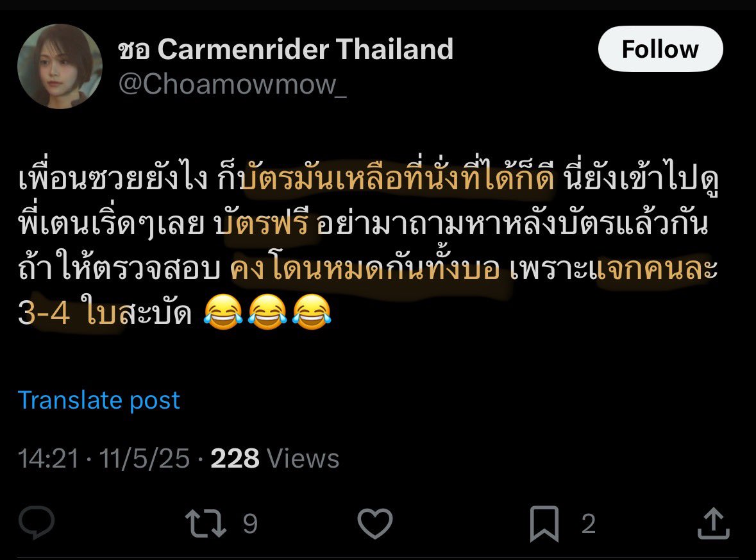This screenshot has width=756, height=560.
Task: Like the post with heart icon
Action: click(375, 523)
